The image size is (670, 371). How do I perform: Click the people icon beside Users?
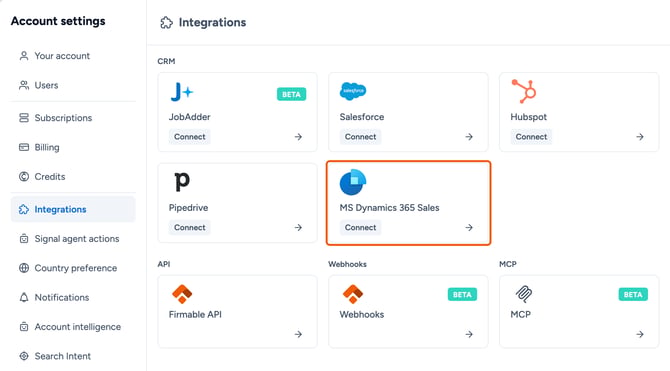click(x=24, y=85)
